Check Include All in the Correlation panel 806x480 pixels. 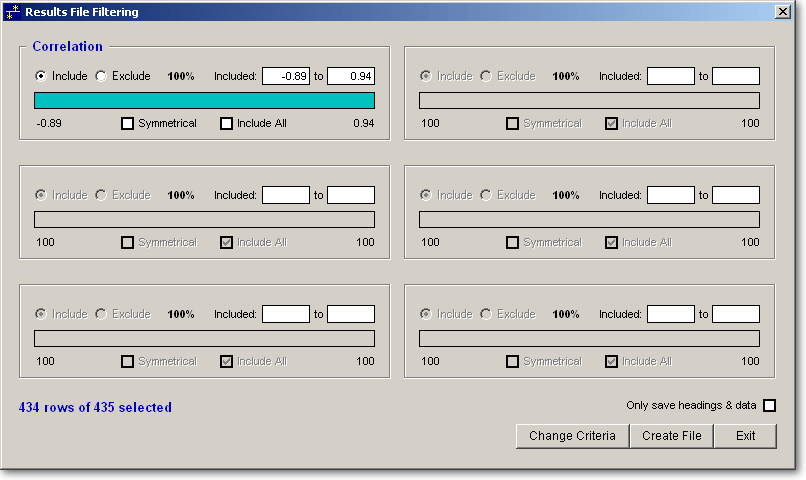click(x=226, y=124)
